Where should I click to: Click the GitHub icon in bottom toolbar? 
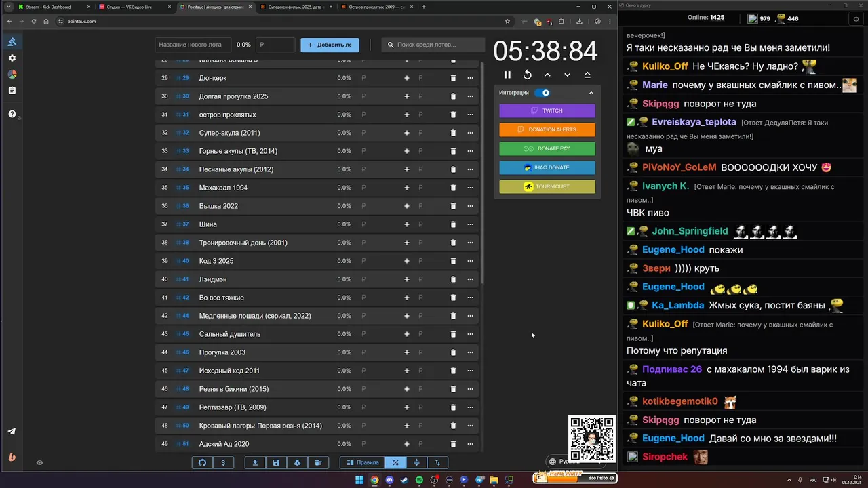tap(202, 463)
